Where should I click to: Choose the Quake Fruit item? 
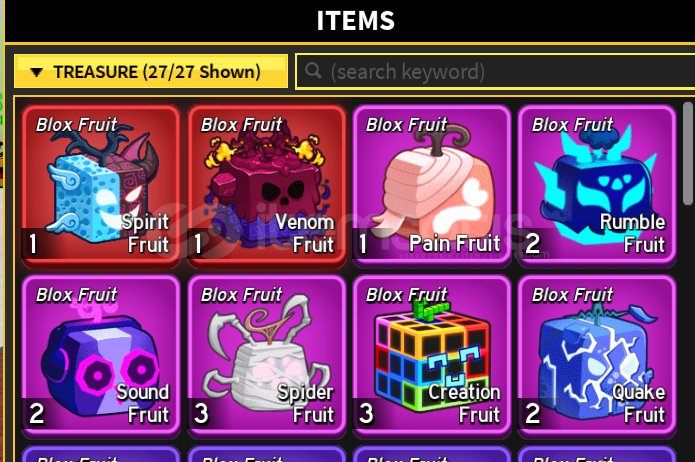pyautogui.click(x=597, y=356)
